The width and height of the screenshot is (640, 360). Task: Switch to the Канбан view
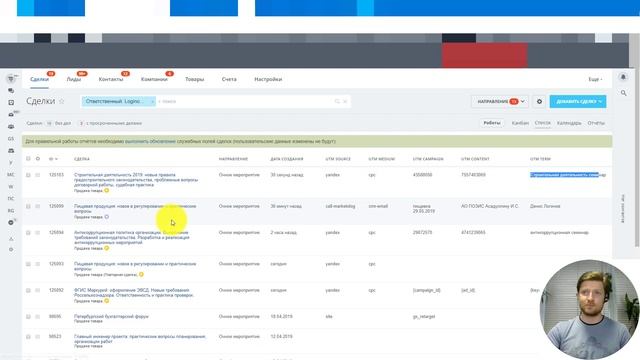click(520, 123)
